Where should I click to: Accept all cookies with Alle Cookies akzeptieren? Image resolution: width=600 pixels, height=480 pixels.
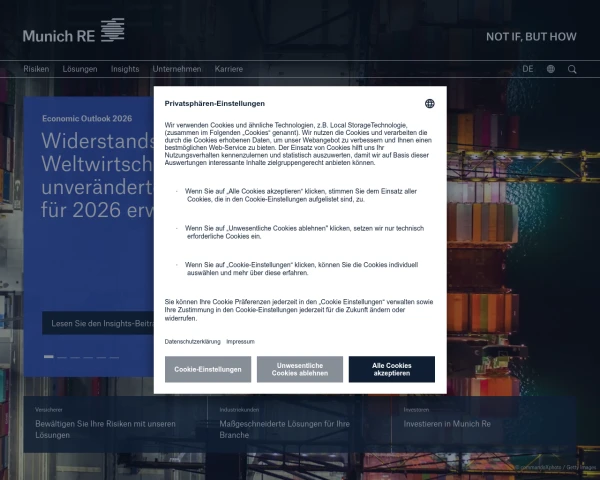pyautogui.click(x=391, y=369)
